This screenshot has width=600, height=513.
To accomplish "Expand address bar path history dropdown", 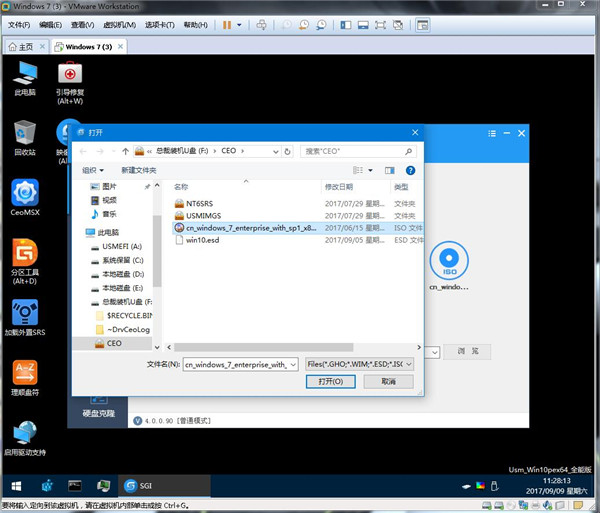I will pyautogui.click(x=276, y=152).
